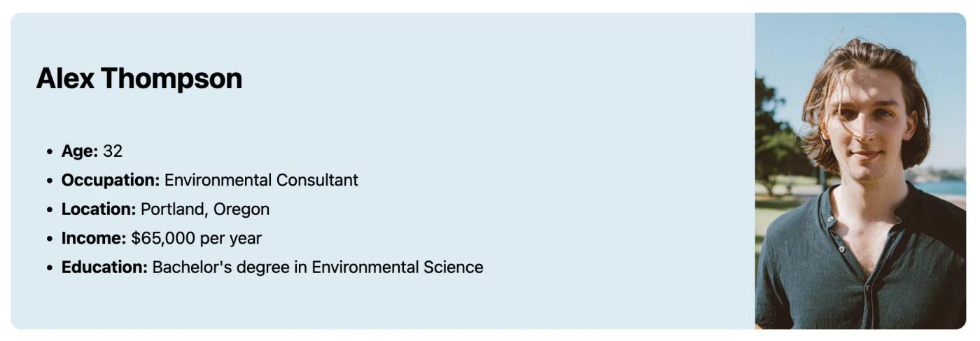Click the bullet point beside Income

click(49, 239)
